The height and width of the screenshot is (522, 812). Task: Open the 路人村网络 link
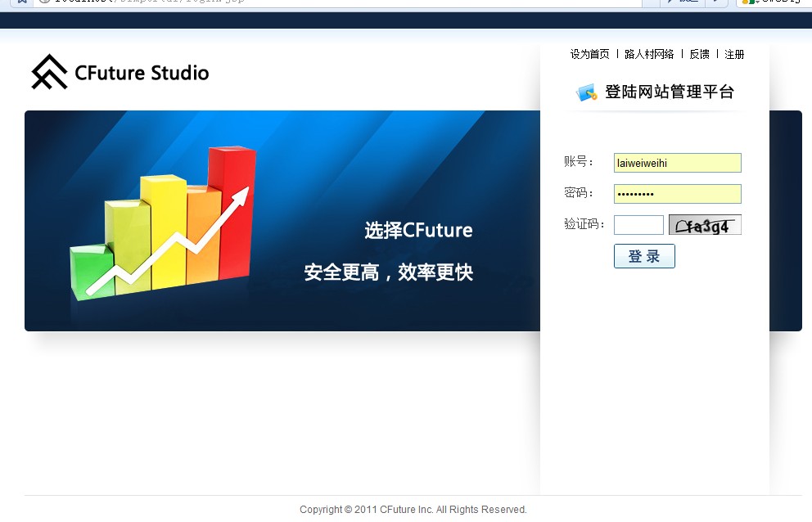[x=649, y=54]
